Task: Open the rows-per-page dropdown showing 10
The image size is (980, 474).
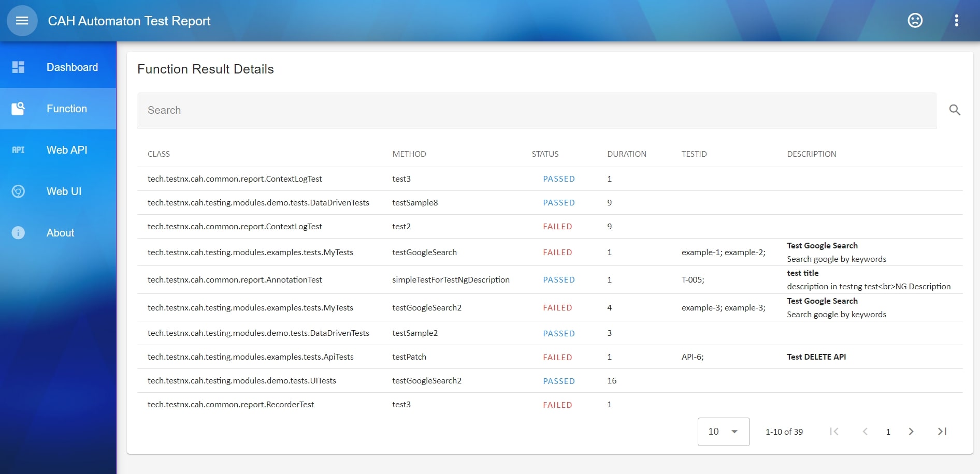Action: 723,431
